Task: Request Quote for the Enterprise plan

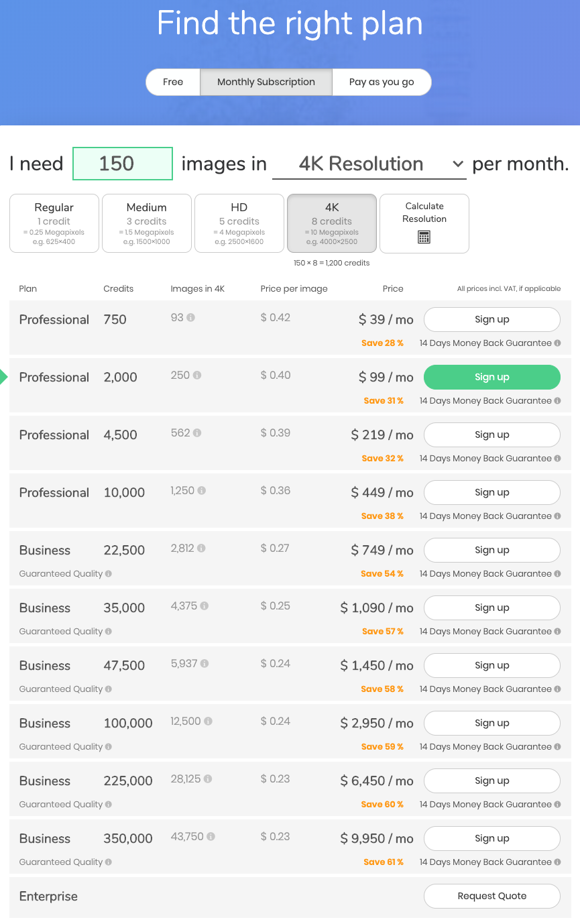Action: point(491,897)
